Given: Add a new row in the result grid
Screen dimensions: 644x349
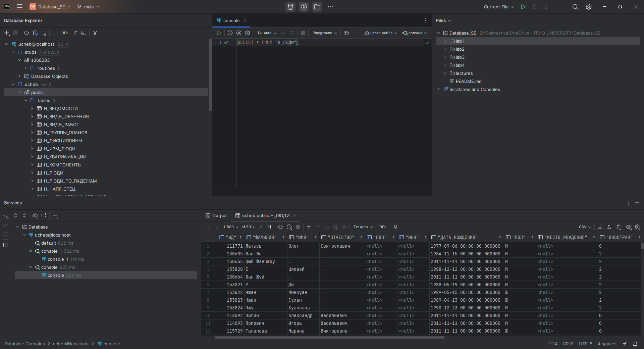Looking at the screenshot, I should tap(309, 227).
